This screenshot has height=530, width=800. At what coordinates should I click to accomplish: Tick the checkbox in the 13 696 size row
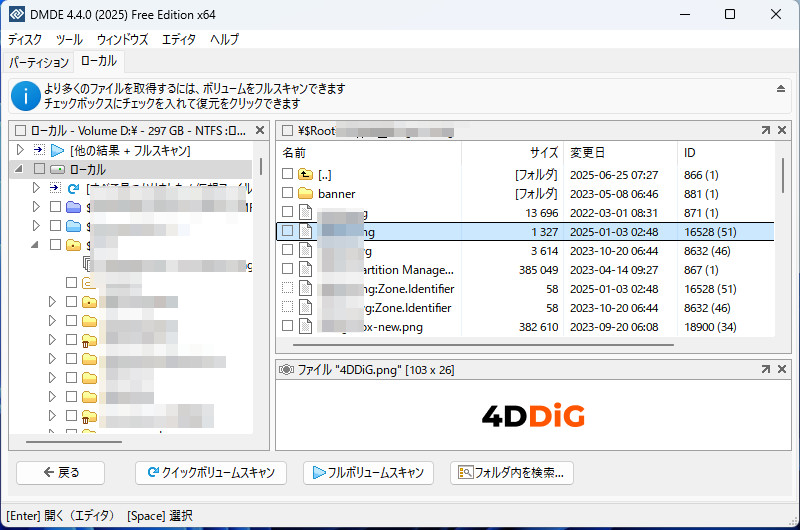(x=288, y=212)
